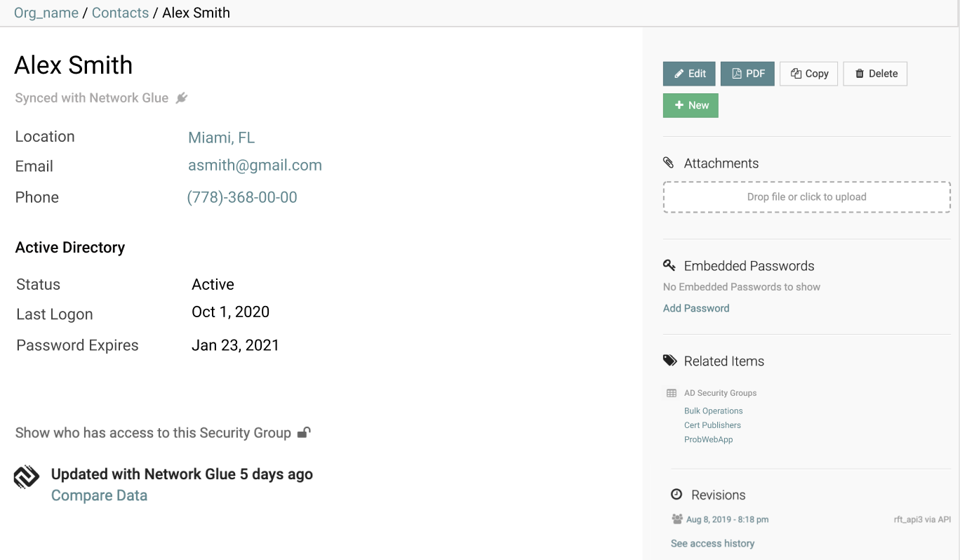Click the tag icon beside Related Items

tap(669, 360)
